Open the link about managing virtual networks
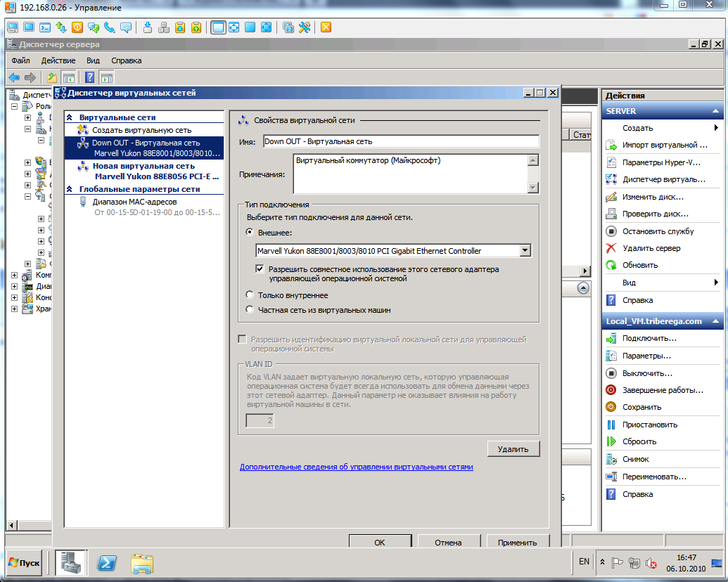Screen dimensions: 728x582 (356, 467)
